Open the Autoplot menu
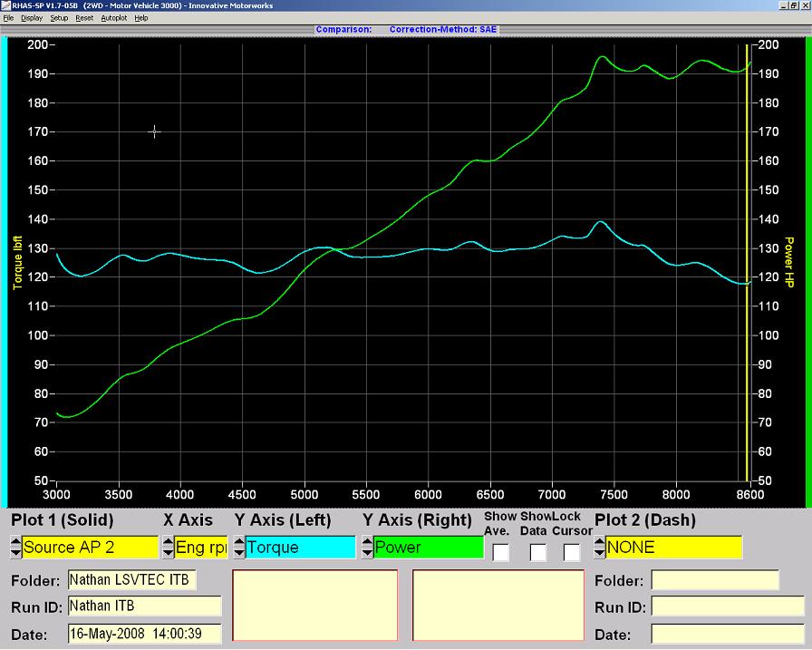Screen dimensions: 812x650 tap(114, 18)
